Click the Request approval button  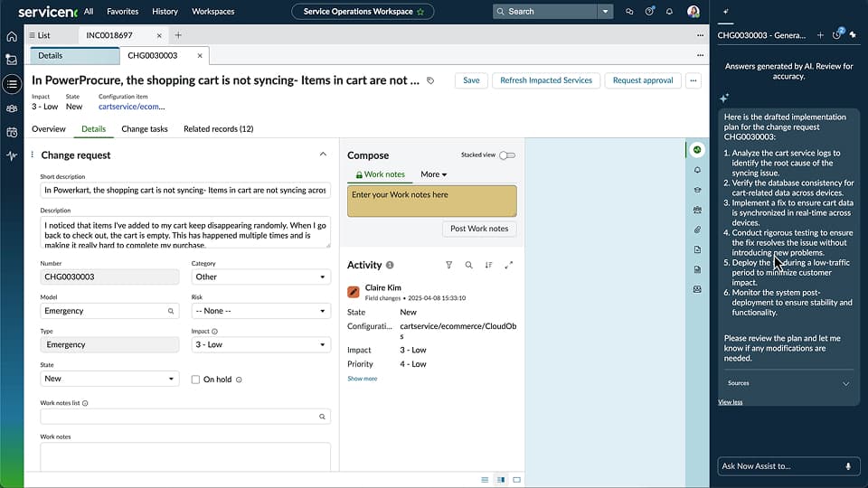[x=642, y=80]
